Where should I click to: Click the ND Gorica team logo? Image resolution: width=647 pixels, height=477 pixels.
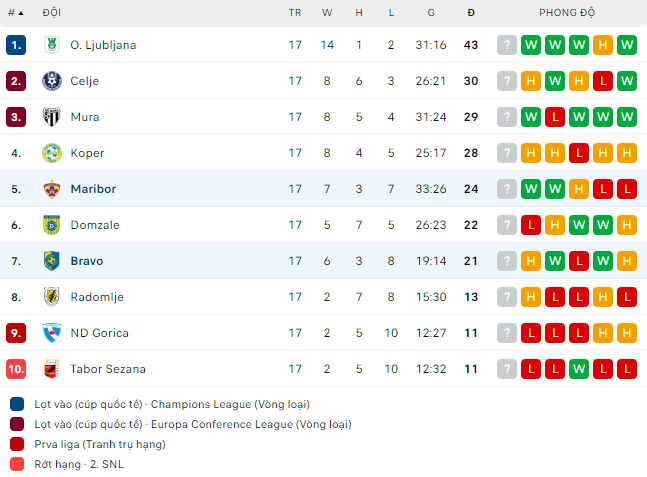click(x=52, y=333)
